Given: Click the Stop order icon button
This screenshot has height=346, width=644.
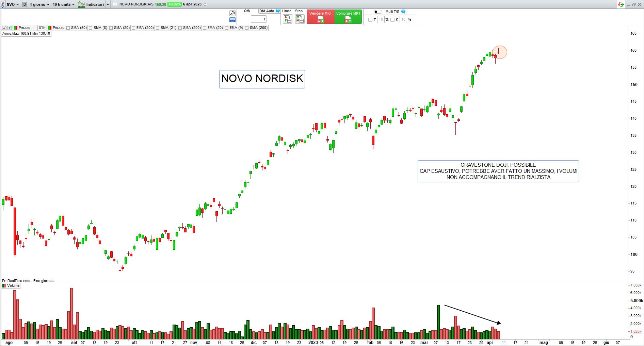Looking at the screenshot, I should coord(300,19).
